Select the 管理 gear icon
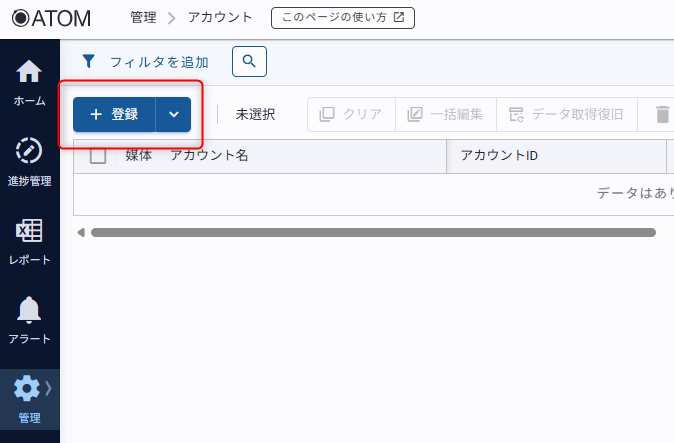Image resolution: width=674 pixels, height=443 pixels. (26, 388)
